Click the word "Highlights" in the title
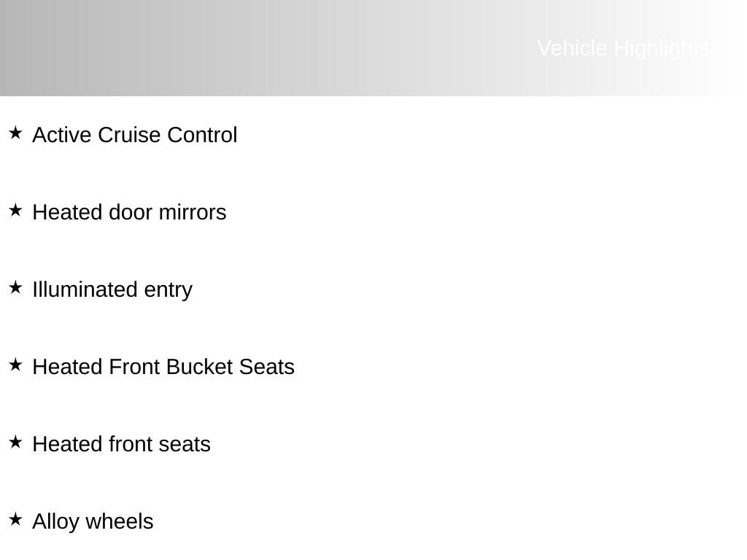 click(x=661, y=48)
